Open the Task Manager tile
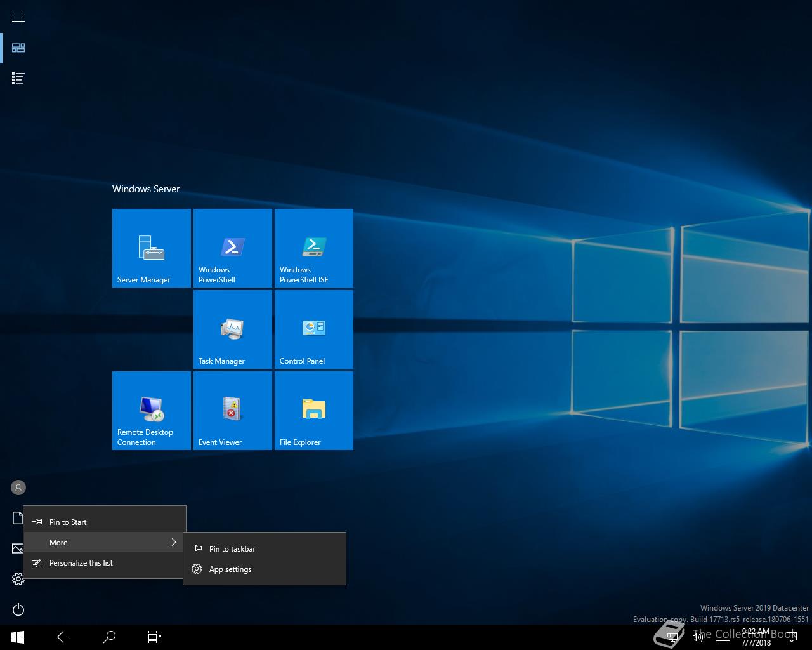Image resolution: width=812 pixels, height=650 pixels. point(232,329)
